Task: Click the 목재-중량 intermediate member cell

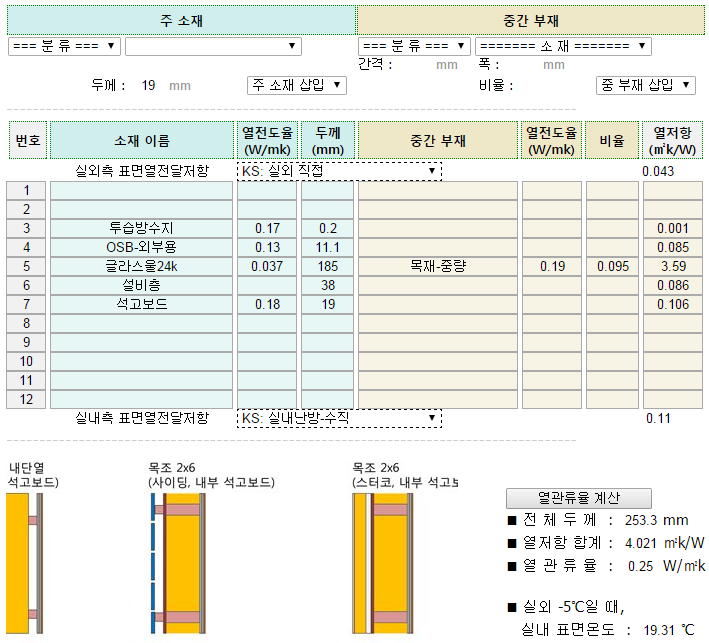Action: point(437,267)
